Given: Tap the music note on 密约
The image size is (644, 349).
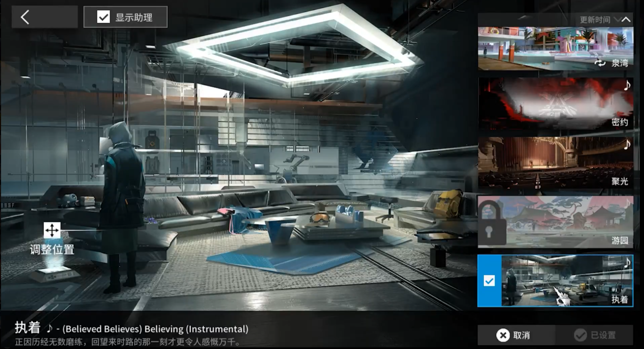Looking at the screenshot, I should click(627, 85).
